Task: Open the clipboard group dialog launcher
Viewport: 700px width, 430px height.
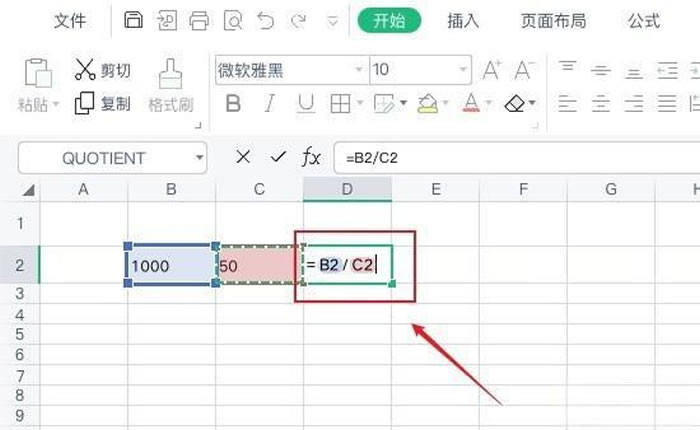Action: coord(198,126)
